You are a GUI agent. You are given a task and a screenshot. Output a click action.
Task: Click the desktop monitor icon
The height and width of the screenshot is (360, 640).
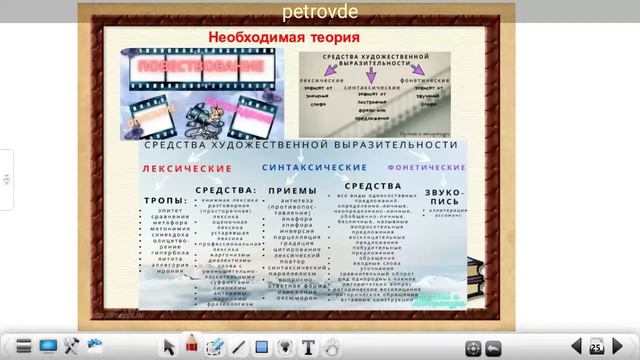pyautogui.click(x=48, y=346)
